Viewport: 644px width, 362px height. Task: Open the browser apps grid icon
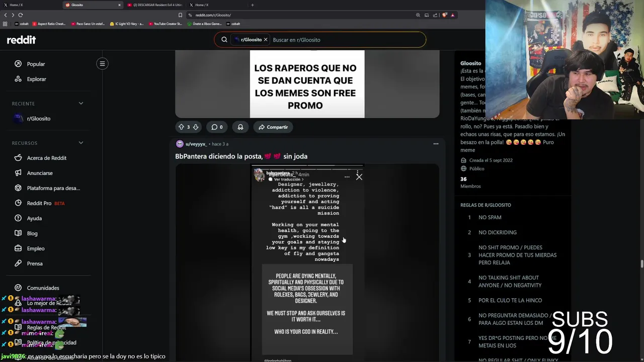pyautogui.click(x=5, y=24)
